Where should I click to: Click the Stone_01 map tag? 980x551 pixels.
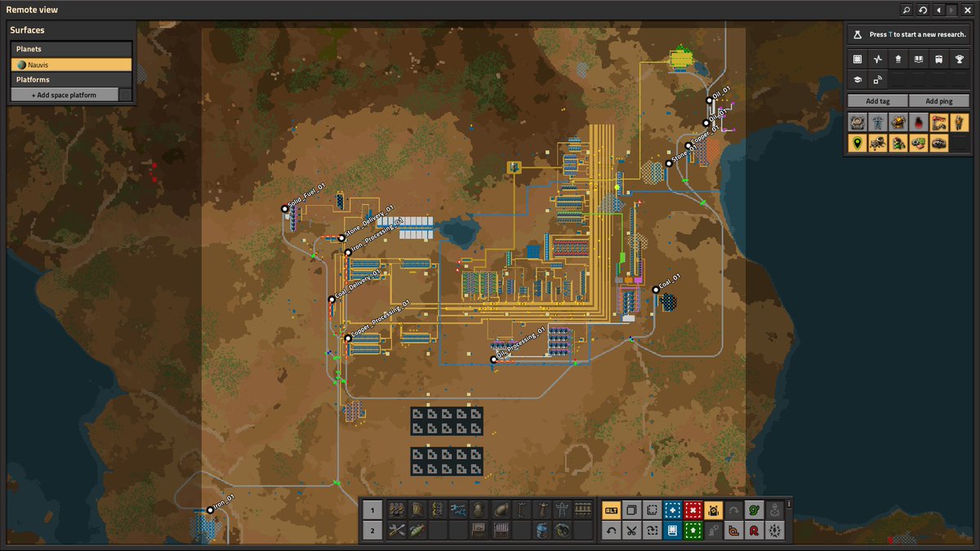click(669, 163)
